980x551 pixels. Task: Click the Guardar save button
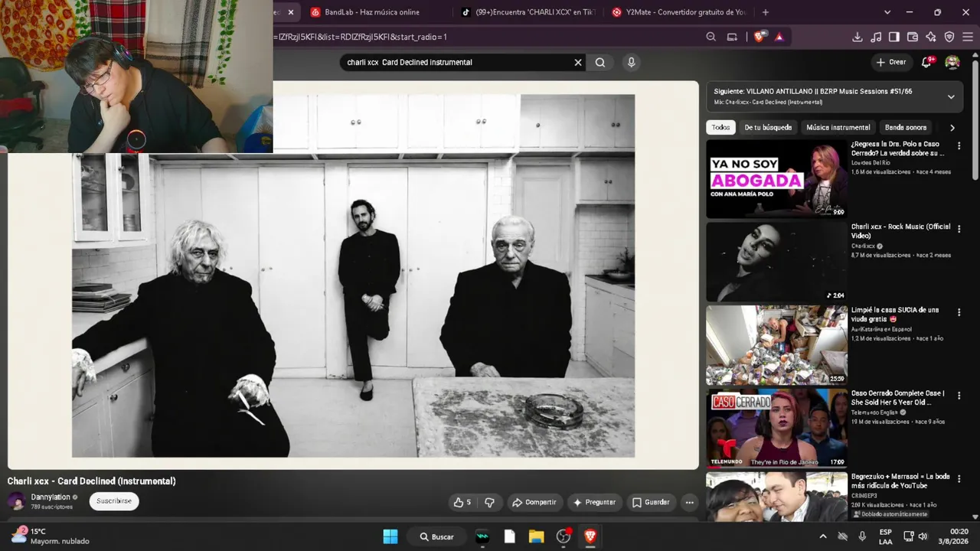click(651, 502)
